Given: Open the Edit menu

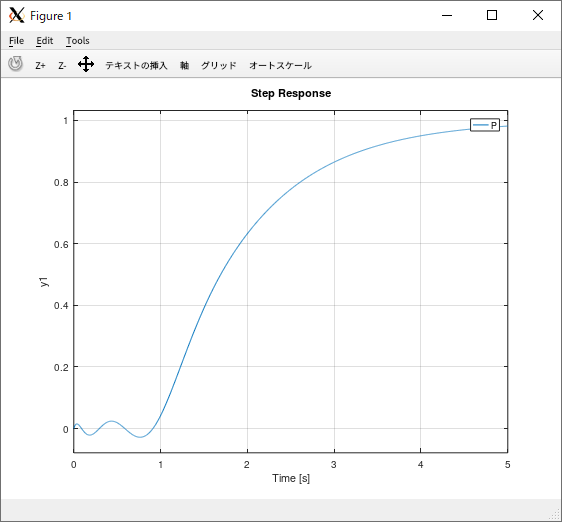Looking at the screenshot, I should tap(45, 41).
